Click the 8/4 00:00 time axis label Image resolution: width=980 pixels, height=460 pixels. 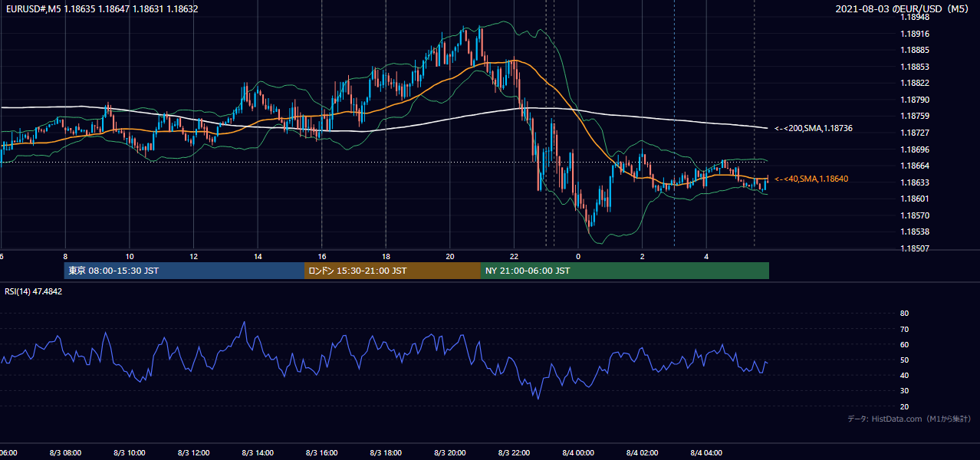(x=578, y=453)
